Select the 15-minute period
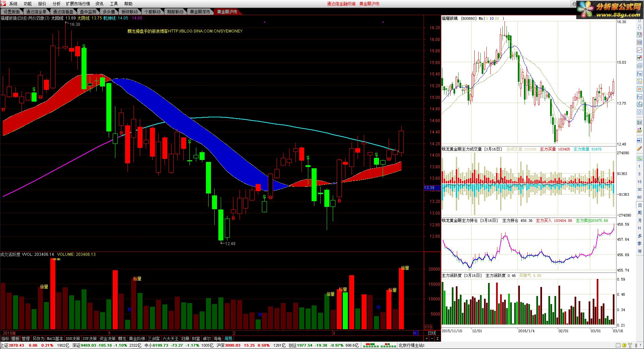This screenshot has width=644, height=349. tap(639, 182)
